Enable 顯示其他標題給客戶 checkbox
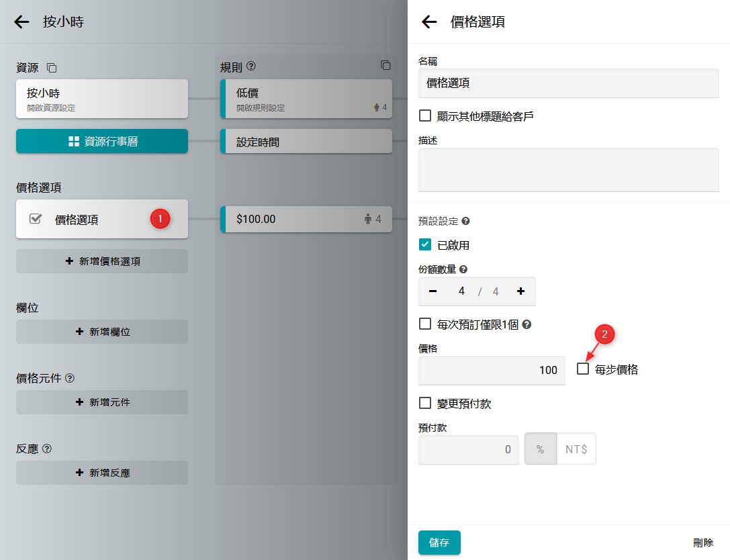730x560 pixels. pos(425,115)
